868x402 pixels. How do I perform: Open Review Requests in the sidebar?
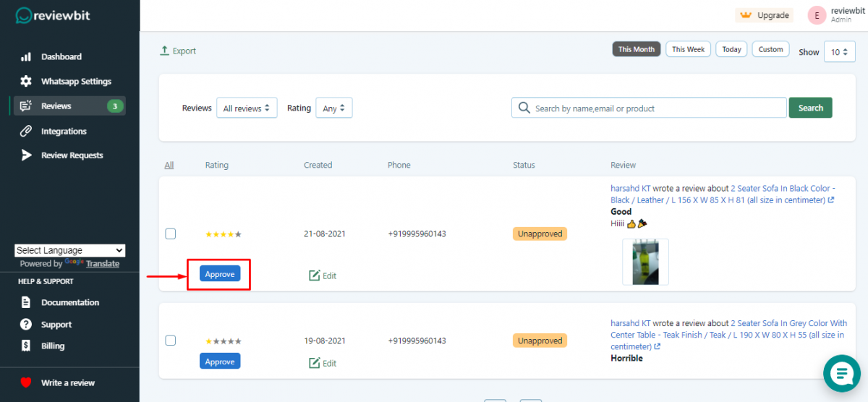coord(72,155)
